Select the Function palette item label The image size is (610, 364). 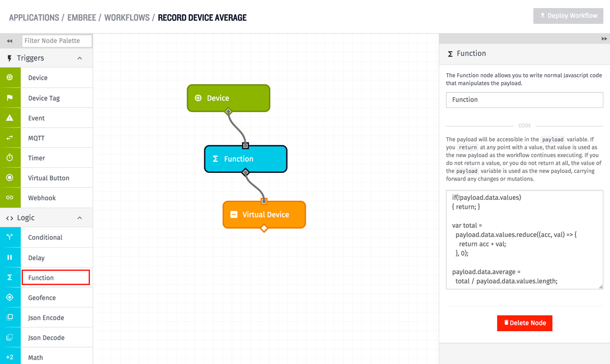coord(41,278)
